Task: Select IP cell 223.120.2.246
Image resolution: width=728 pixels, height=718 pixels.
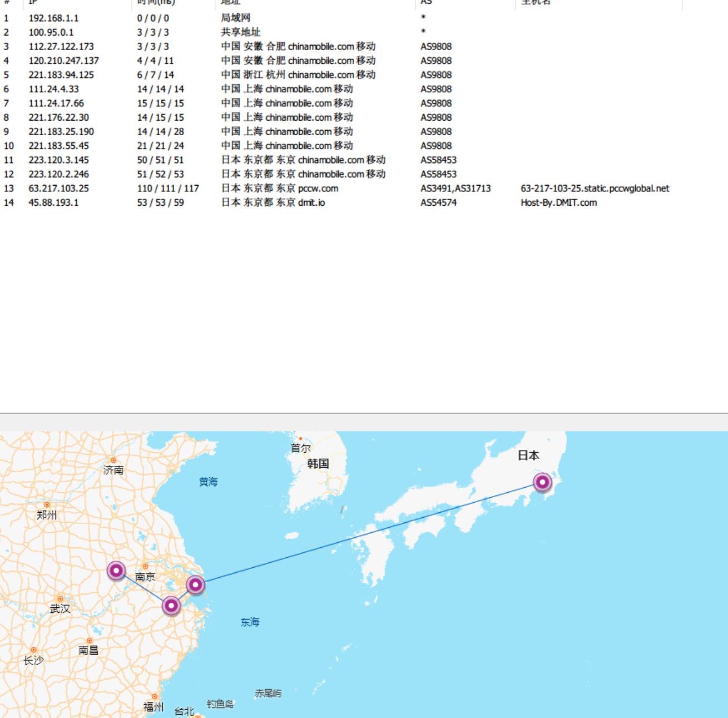Action: 58,174
